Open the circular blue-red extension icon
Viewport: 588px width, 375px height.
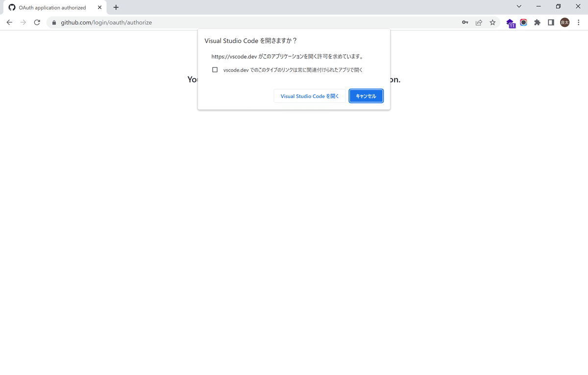pyautogui.click(x=523, y=23)
